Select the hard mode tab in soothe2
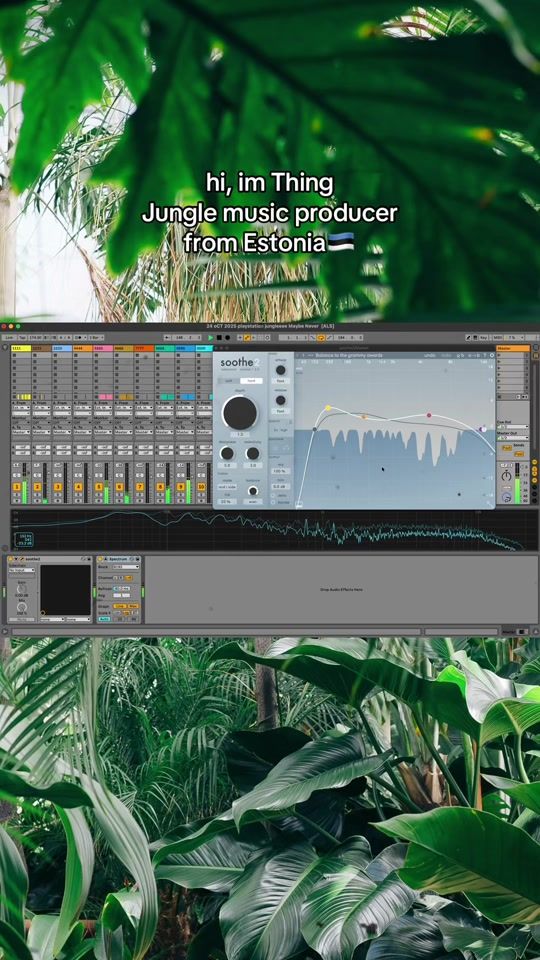 point(250,381)
